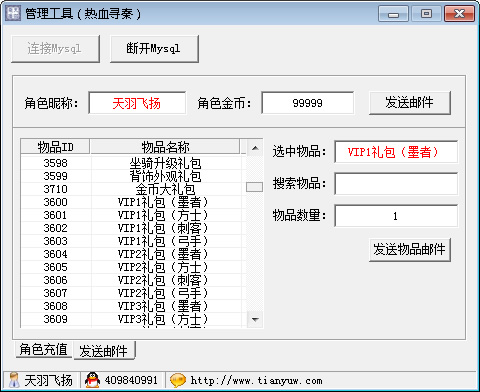
Task: Switch to the 发送邮件 tab
Action: [x=104, y=351]
